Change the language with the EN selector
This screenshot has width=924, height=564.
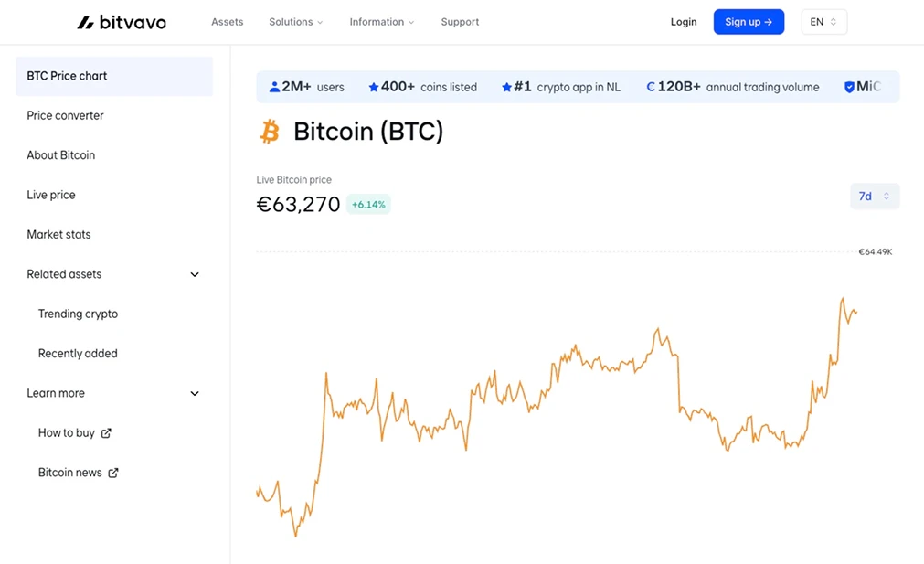(x=823, y=21)
